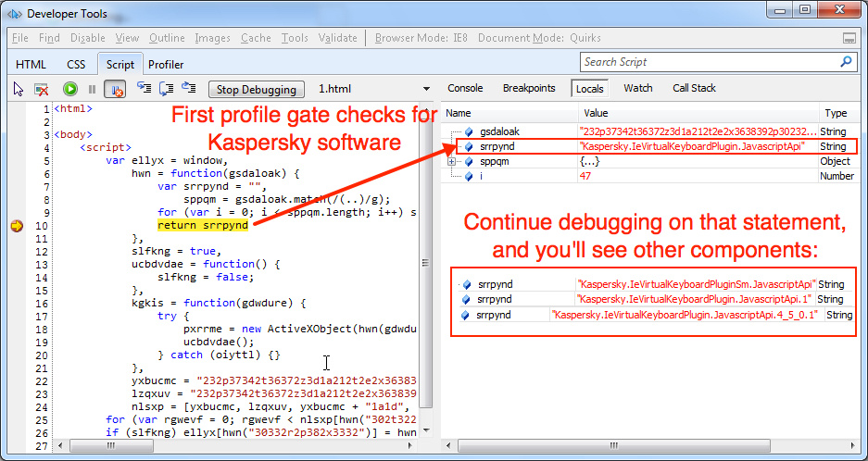Screen dimensions: 868x461
Task: Click the green Continue debugging button
Action: [x=70, y=89]
